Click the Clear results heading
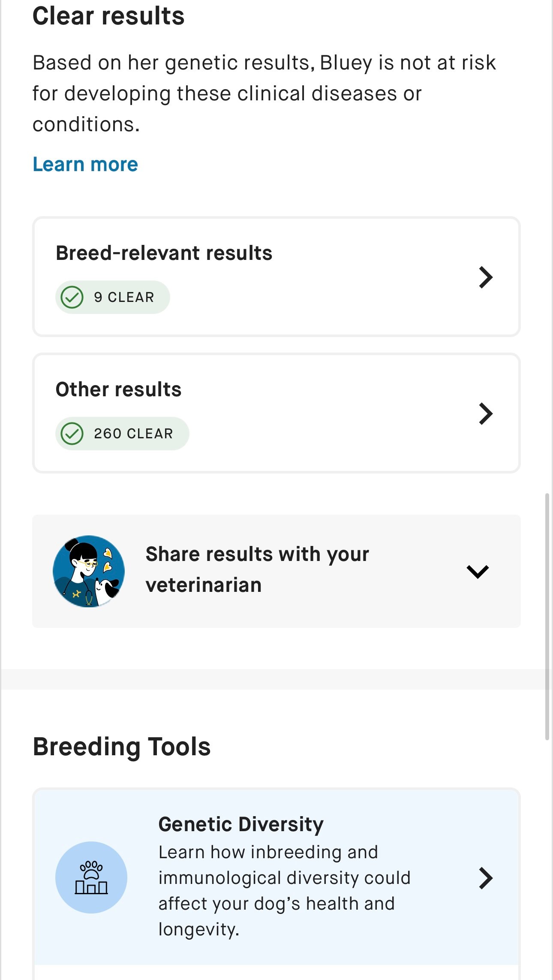This screenshot has height=980, width=553. click(x=108, y=16)
